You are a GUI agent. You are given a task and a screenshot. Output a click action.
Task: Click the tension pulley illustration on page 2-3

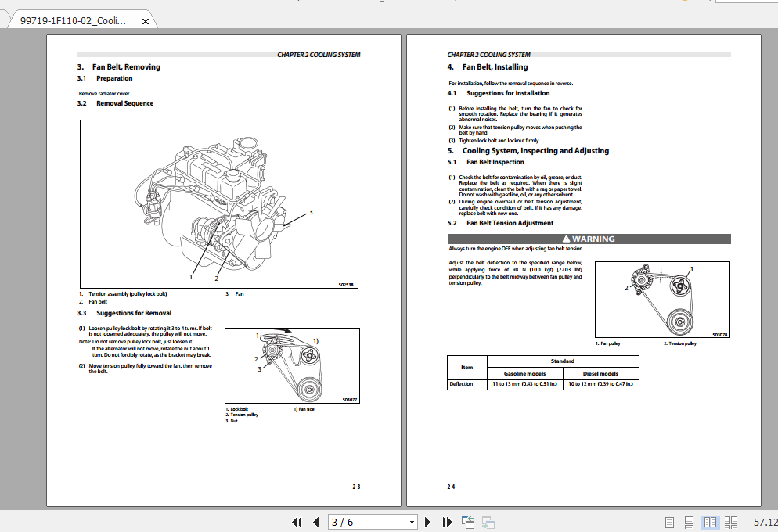pyautogui.click(x=293, y=365)
